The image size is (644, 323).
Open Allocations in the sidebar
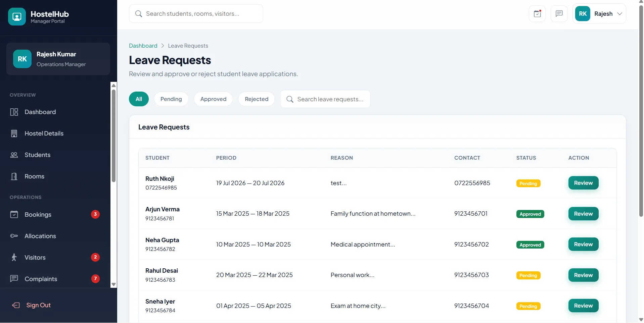[x=55, y=236]
